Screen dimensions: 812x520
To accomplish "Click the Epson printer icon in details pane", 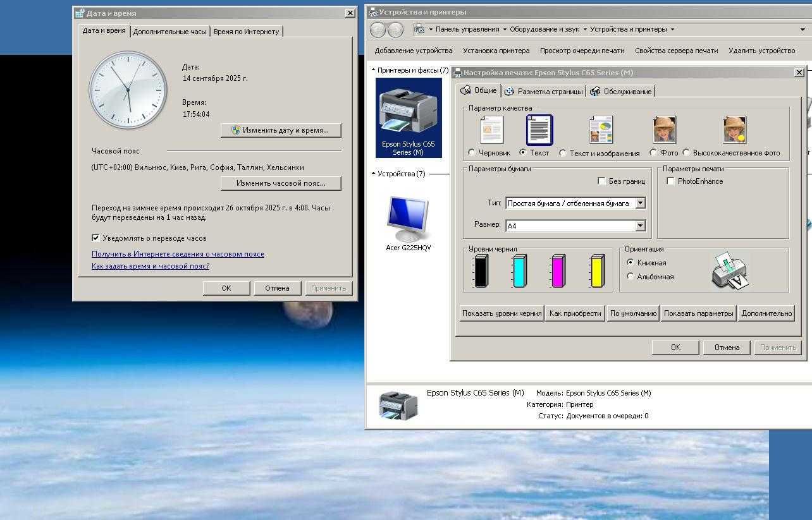I will pos(398,405).
